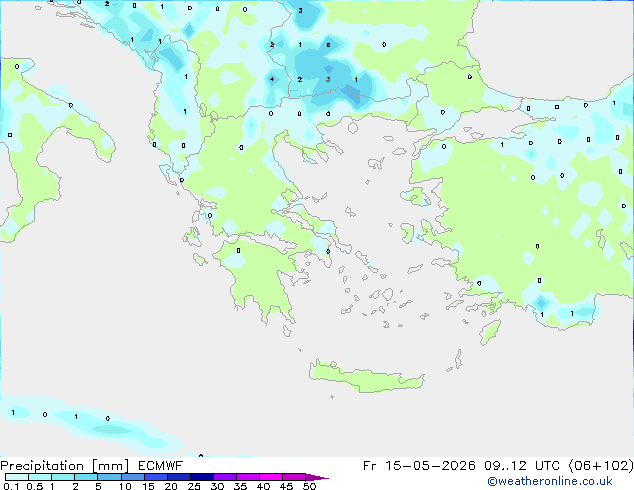Click the 40–45 mm magenta legend swatch
634x490 pixels.
click(271, 477)
